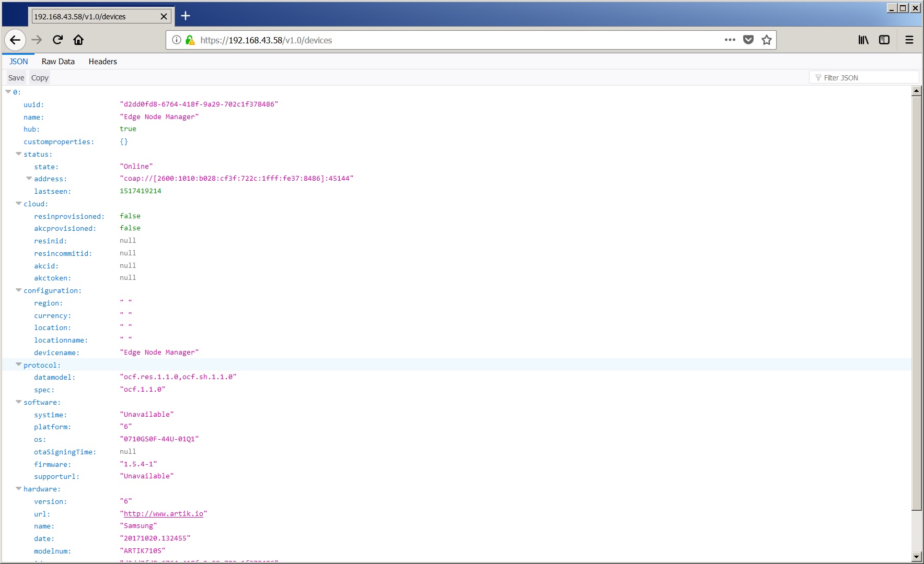Bookmark this page with star icon
The image size is (924, 564).
[x=767, y=40]
